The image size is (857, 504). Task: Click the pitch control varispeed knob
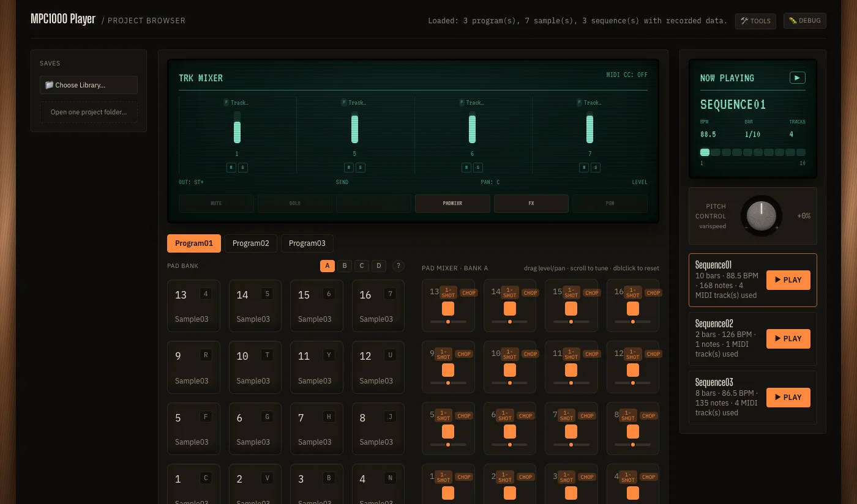click(x=762, y=216)
